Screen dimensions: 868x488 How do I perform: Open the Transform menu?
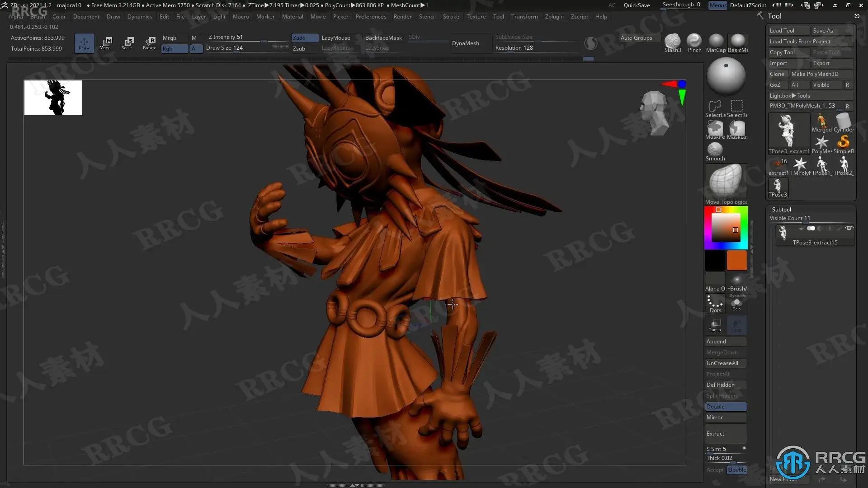coord(524,17)
